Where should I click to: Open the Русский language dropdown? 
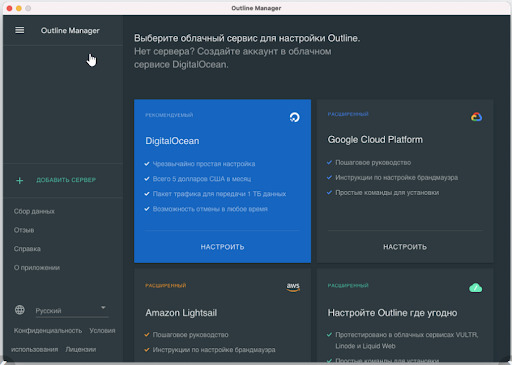point(72,310)
